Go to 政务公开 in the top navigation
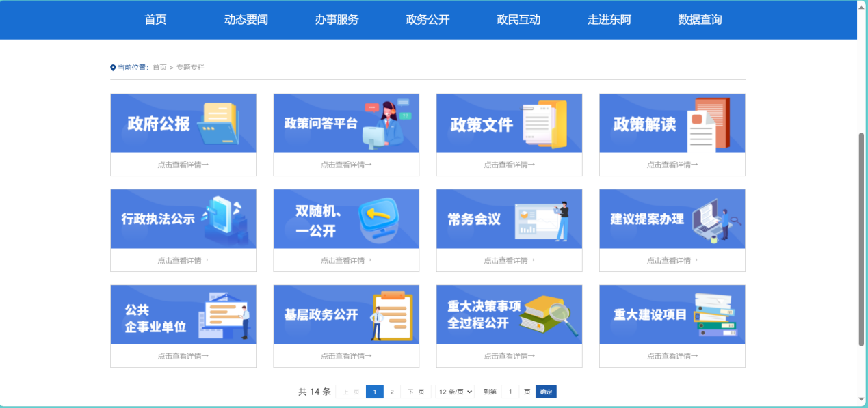The image size is (868, 408). click(428, 20)
